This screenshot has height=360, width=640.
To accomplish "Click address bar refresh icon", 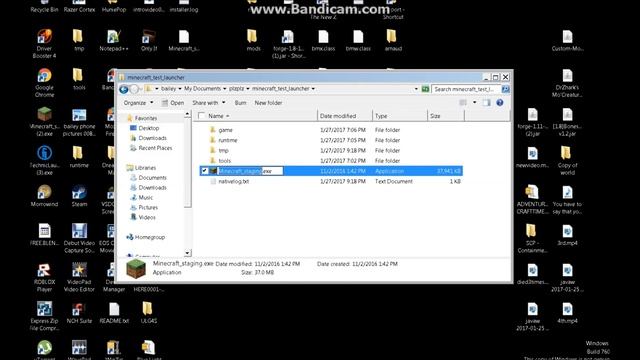I will 425,89.
